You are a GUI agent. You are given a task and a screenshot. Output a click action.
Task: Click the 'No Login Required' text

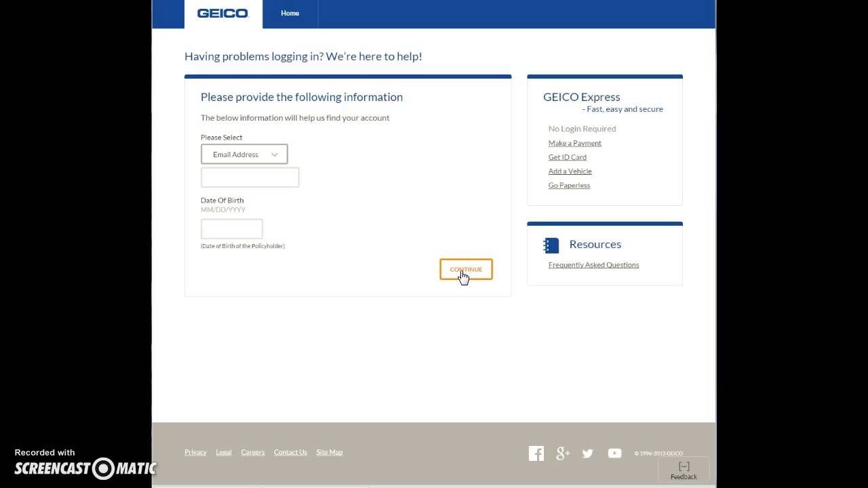pos(583,129)
